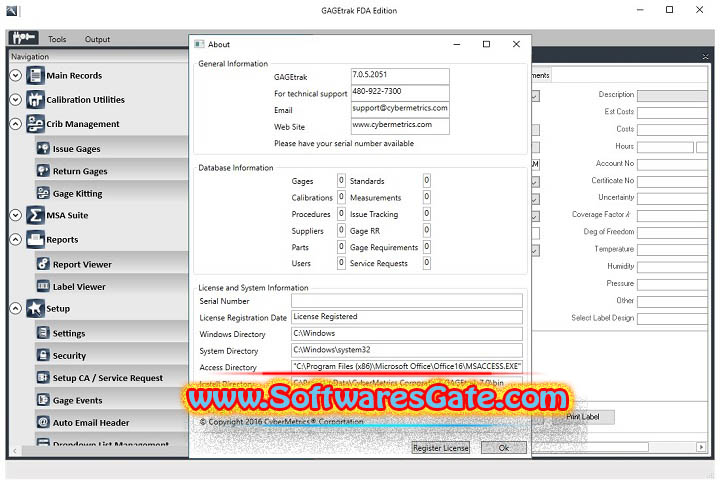720x480 pixels.
Task: Click the Print Label button
Action: tap(583, 417)
